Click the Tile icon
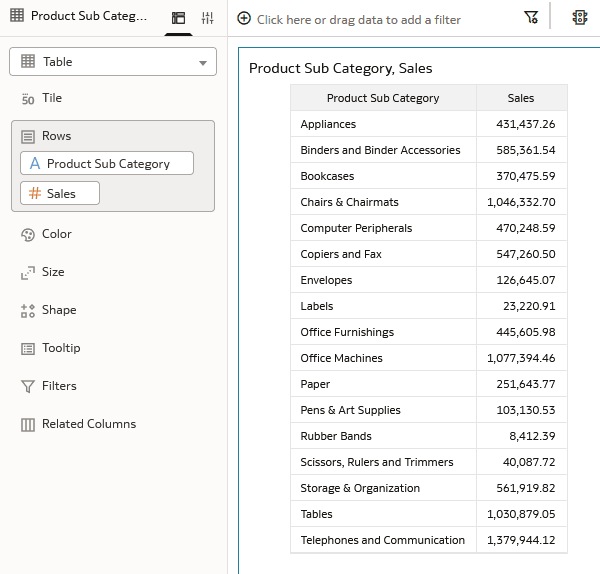Viewport: 600px width, 574px height. (28, 99)
